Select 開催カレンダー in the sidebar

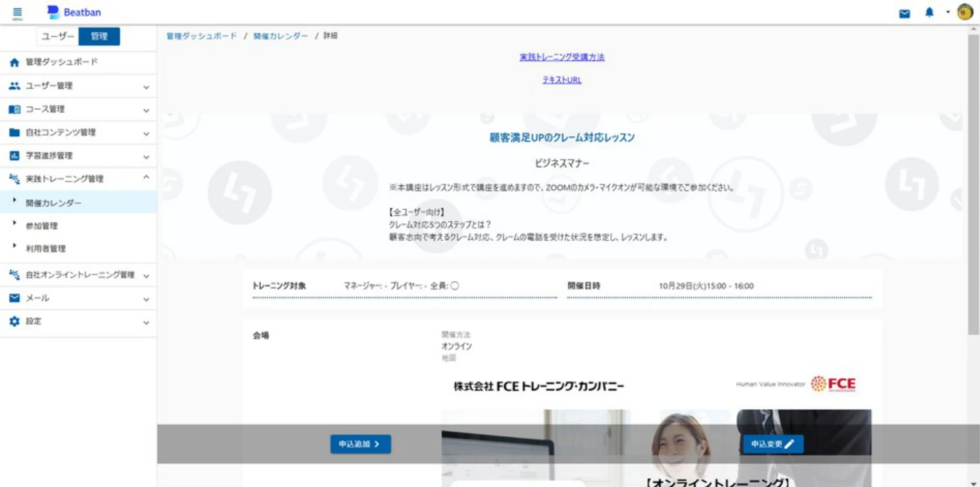tap(78, 203)
